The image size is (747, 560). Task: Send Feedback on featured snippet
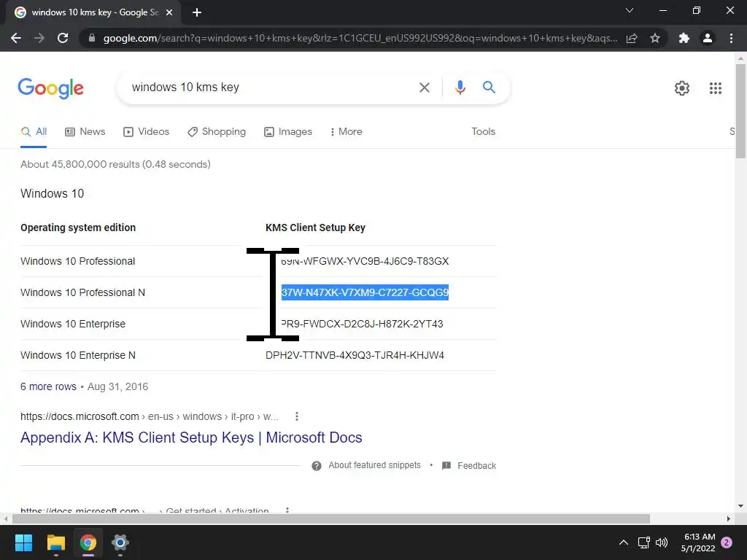[x=476, y=466]
